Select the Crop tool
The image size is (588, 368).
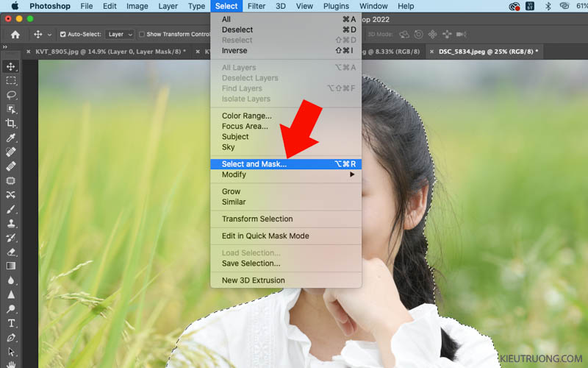[x=11, y=123]
